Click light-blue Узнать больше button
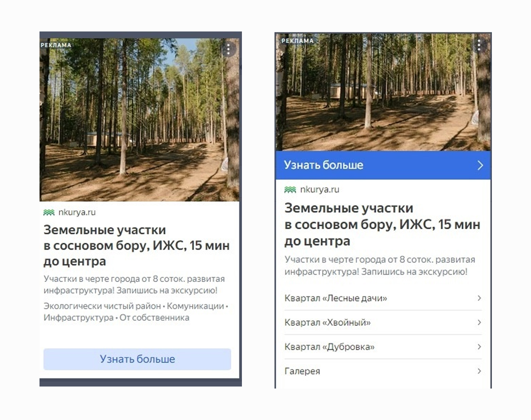 [137, 359]
